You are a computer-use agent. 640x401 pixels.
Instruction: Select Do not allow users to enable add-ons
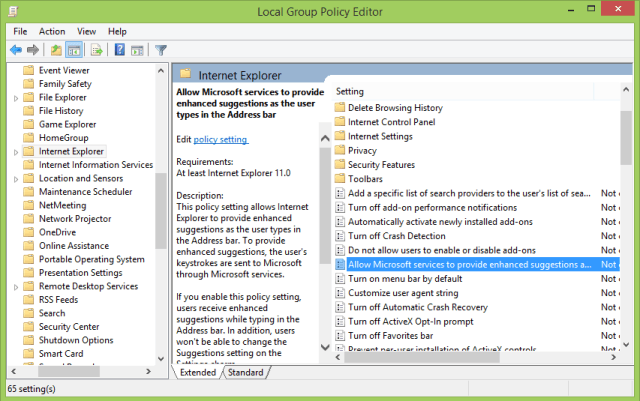(442, 250)
